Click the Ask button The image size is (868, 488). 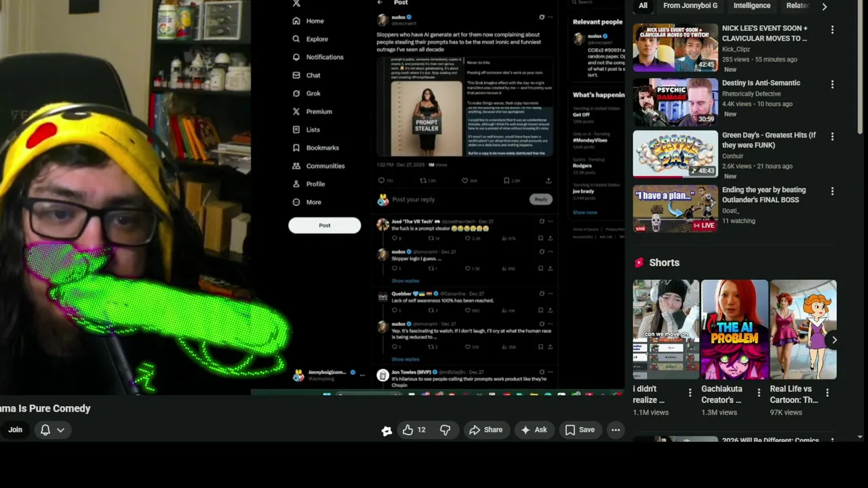533,430
